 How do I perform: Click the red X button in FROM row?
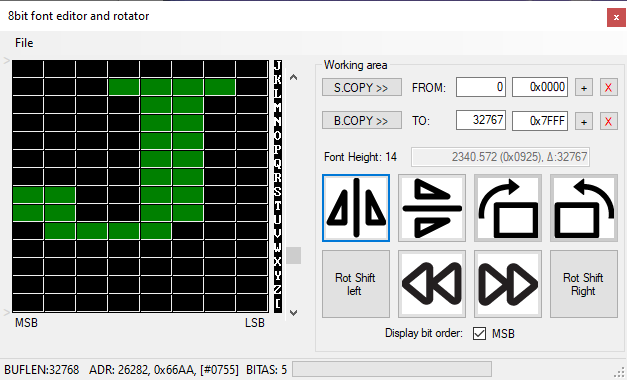[609, 88]
